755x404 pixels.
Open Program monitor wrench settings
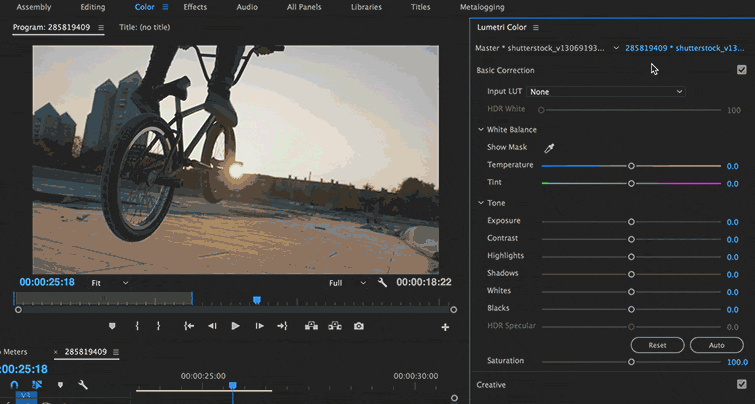pyautogui.click(x=382, y=283)
